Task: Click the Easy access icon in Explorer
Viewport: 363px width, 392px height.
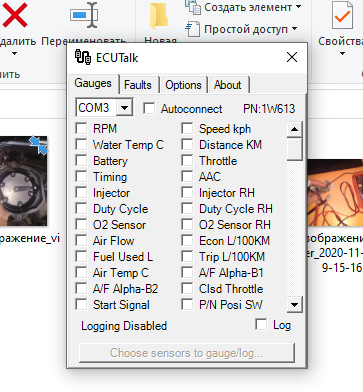Action: [193, 29]
